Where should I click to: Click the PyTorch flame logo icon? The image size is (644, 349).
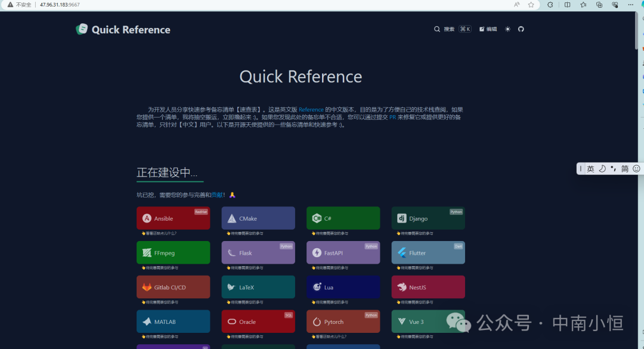(317, 321)
